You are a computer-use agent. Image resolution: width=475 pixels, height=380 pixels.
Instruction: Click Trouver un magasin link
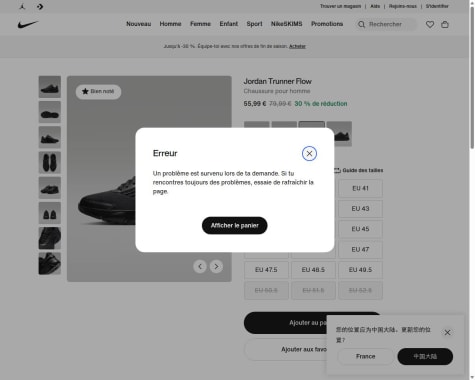340,6
